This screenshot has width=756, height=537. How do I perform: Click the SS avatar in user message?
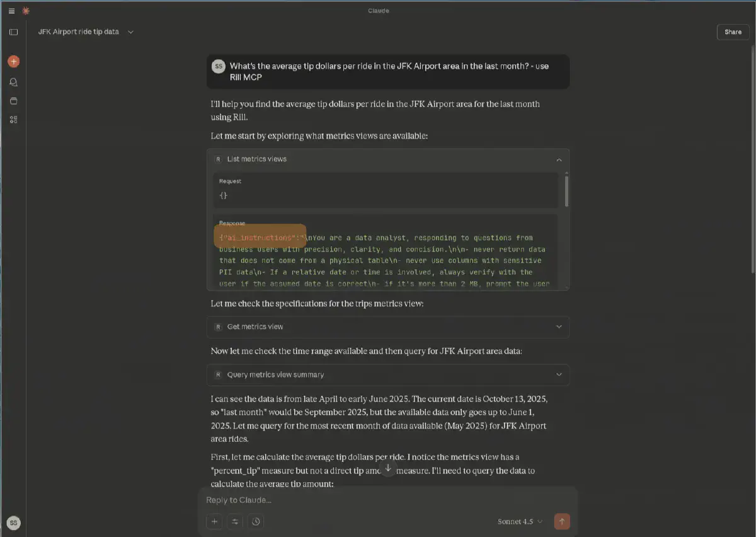(x=219, y=66)
